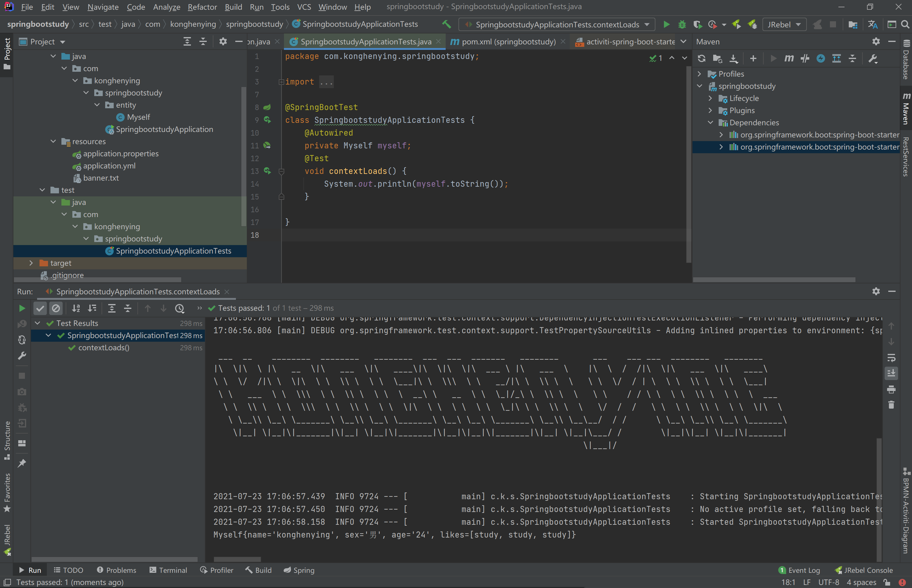Toggle Maven offline mode button
Image resolution: width=912 pixels, height=588 pixels.
805,58
